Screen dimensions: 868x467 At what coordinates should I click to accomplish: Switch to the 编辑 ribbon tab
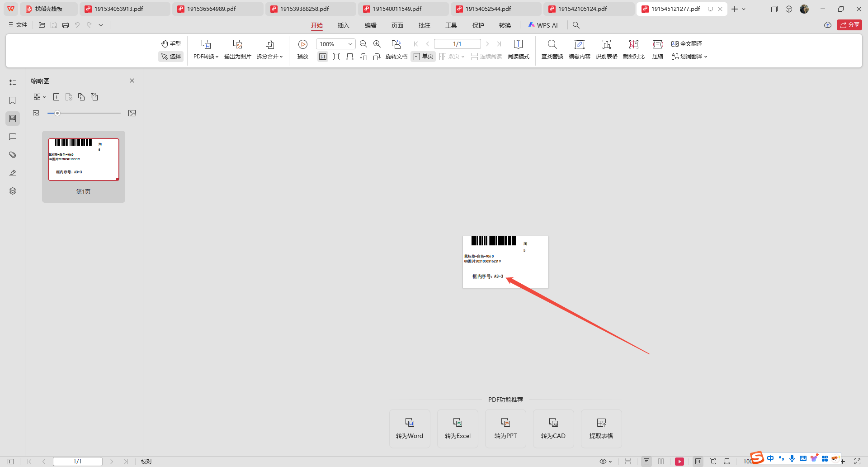pos(371,25)
